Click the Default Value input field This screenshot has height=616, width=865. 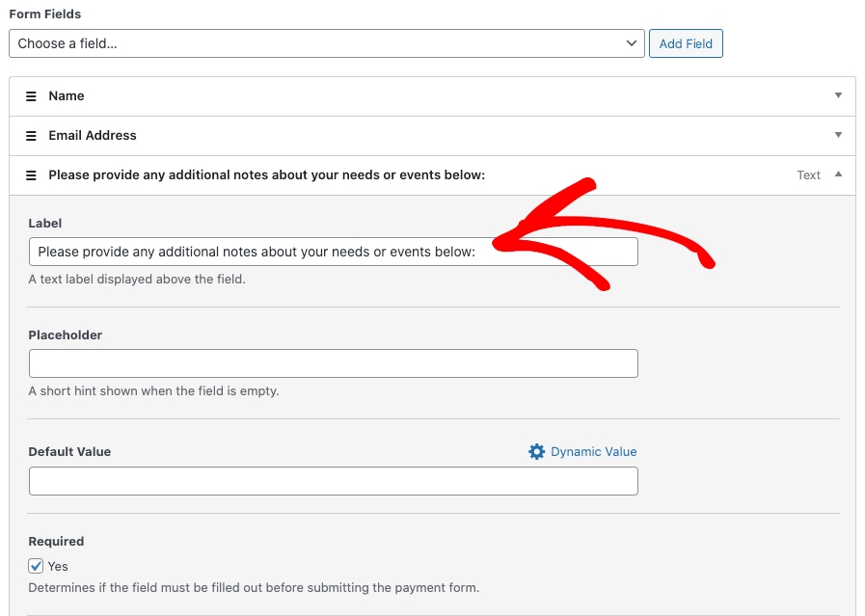point(333,481)
